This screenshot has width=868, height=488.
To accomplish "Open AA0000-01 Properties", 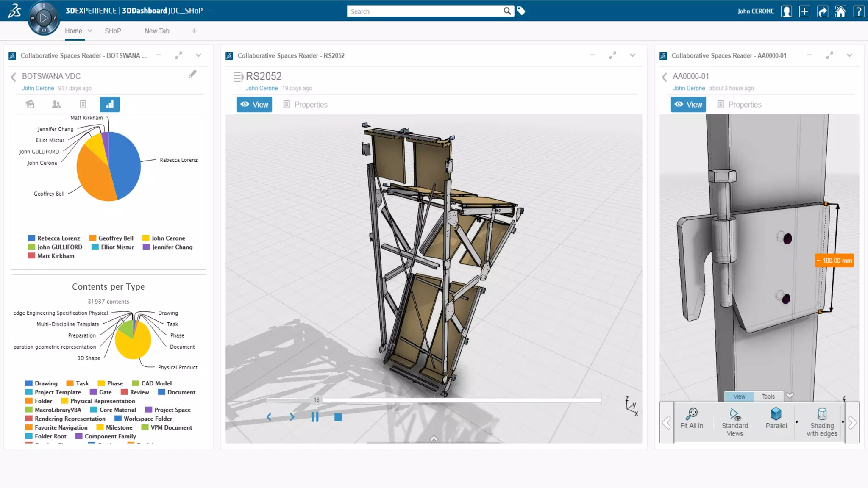I will pyautogui.click(x=739, y=104).
